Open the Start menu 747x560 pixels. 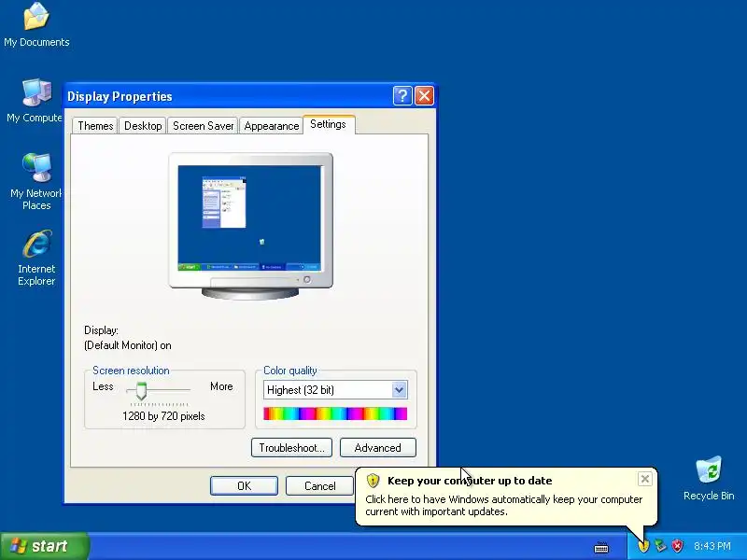(x=44, y=546)
